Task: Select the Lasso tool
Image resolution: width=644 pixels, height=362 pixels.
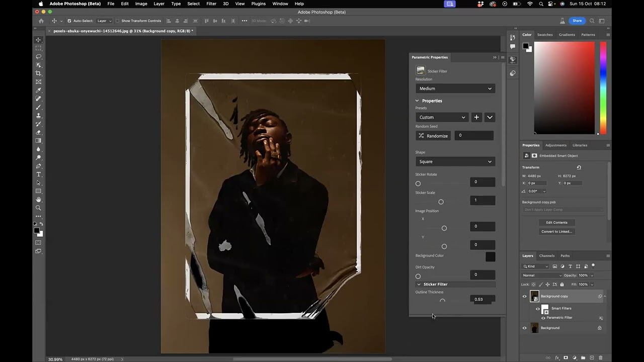Action: tap(38, 57)
